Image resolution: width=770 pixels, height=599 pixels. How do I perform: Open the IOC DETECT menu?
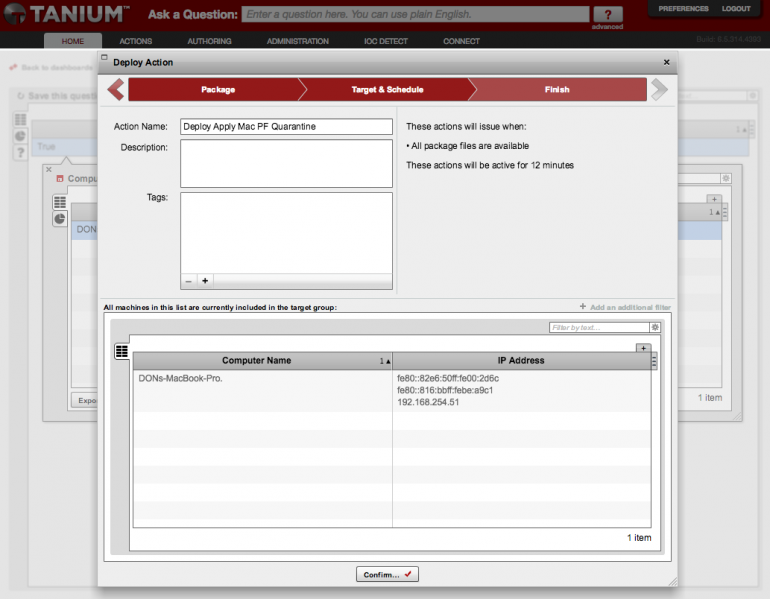[x=385, y=41]
